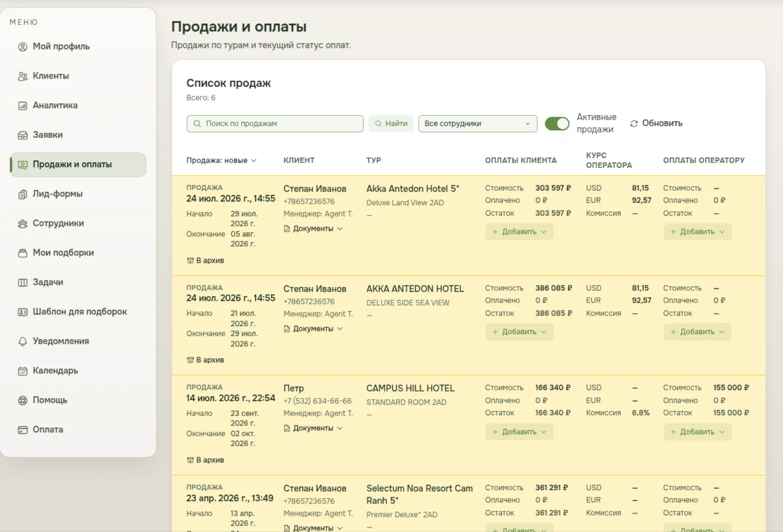This screenshot has width=783, height=532.
Task: Click the credit card icon beside Оплата
Action: click(23, 430)
